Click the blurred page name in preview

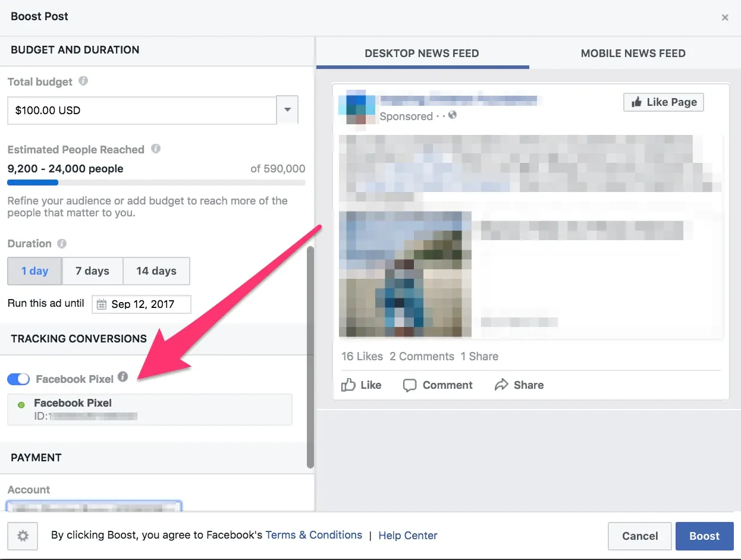(x=459, y=99)
